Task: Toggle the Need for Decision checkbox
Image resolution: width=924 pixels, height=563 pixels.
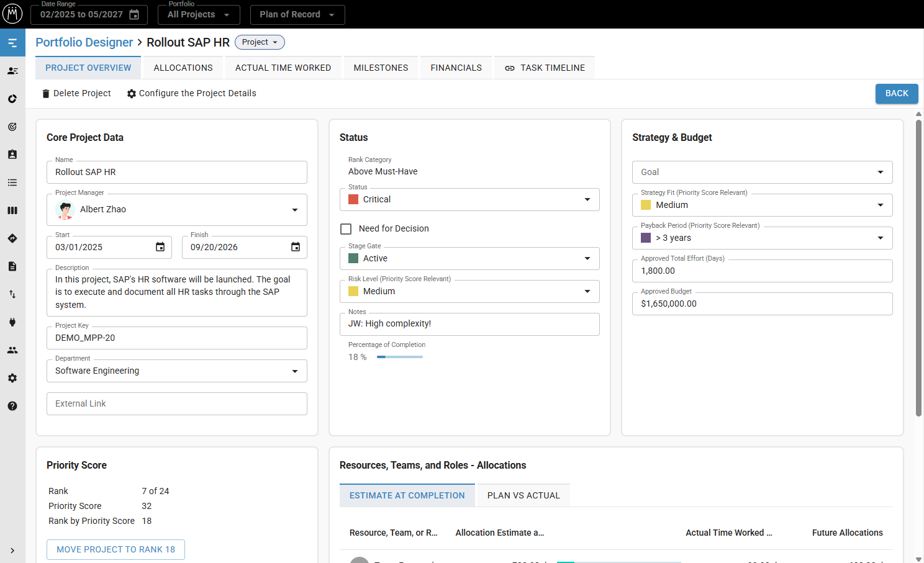Action: tap(346, 229)
